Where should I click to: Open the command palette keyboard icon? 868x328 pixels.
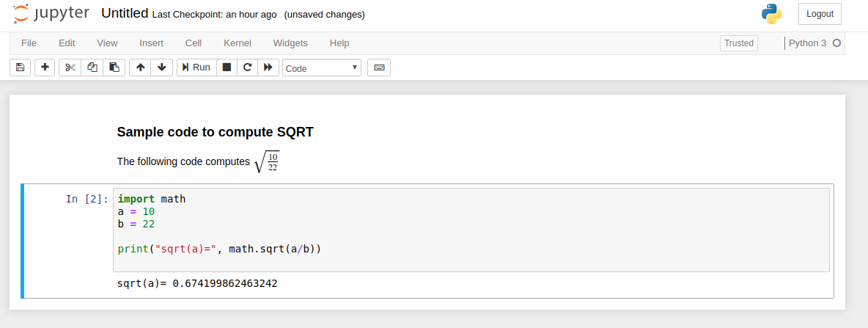[x=379, y=68]
